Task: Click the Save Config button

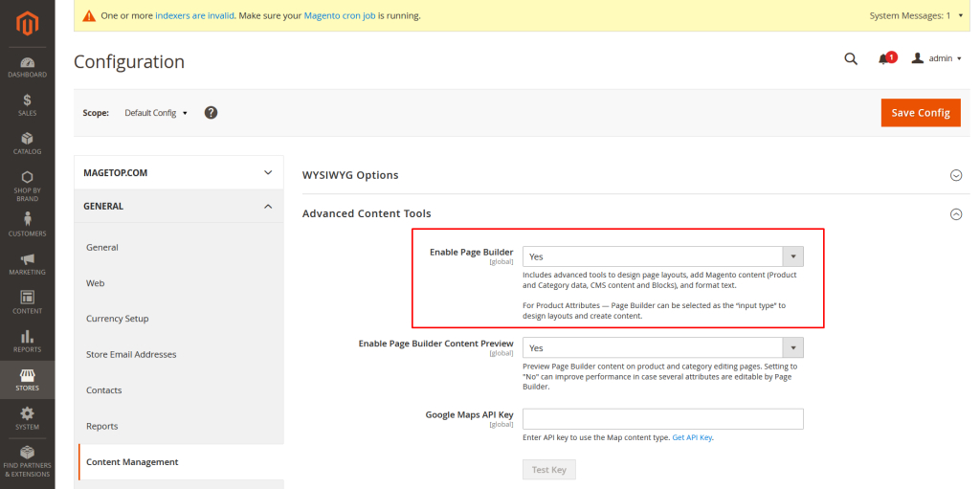Action: pyautogui.click(x=920, y=112)
